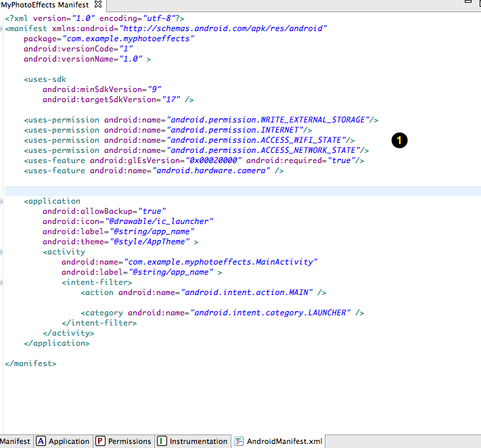Click the android:required="true" attribute
This screenshot has height=448, width=481.
[300, 160]
